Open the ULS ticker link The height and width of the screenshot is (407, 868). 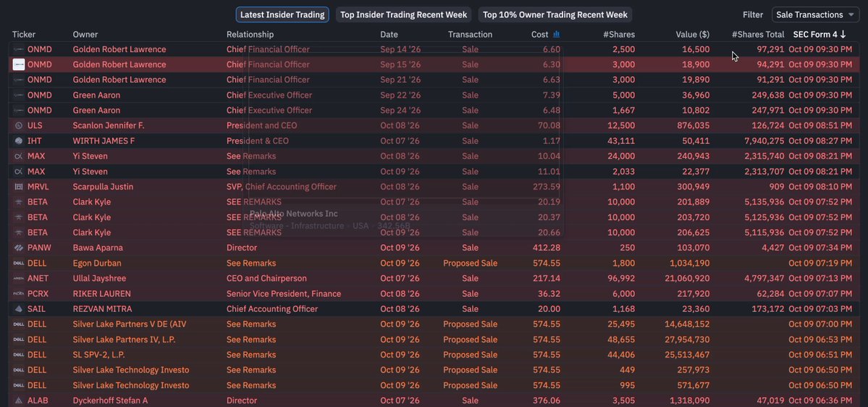pos(34,126)
